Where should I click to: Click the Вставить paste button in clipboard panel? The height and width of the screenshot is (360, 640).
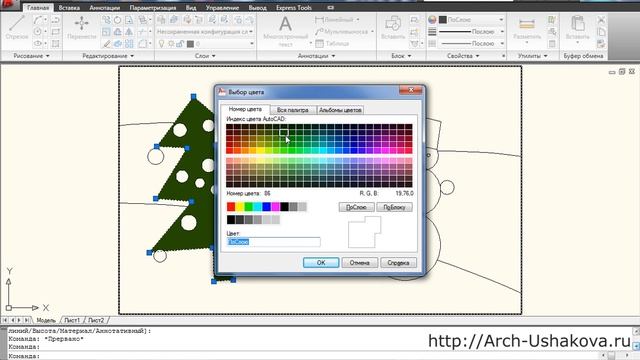pos(578,28)
